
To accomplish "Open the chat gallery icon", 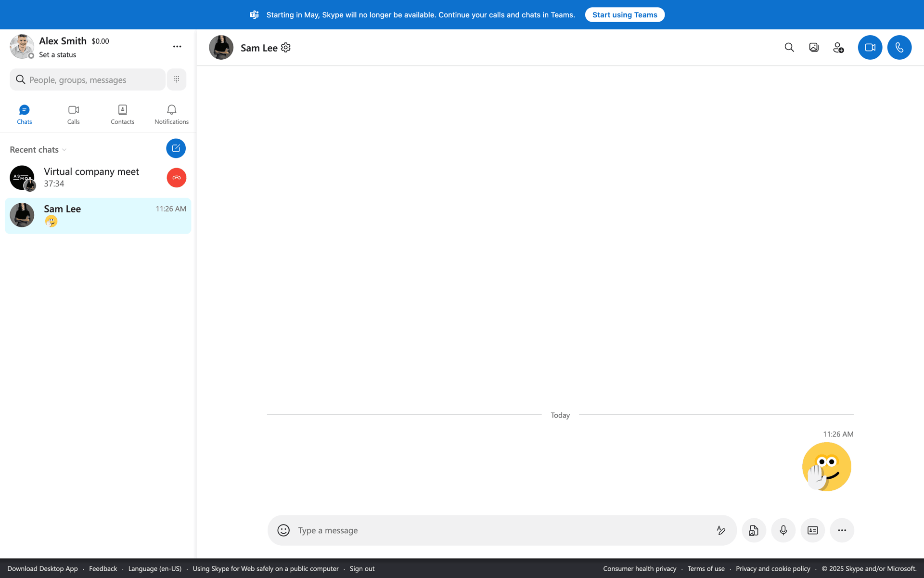I will pos(814,47).
